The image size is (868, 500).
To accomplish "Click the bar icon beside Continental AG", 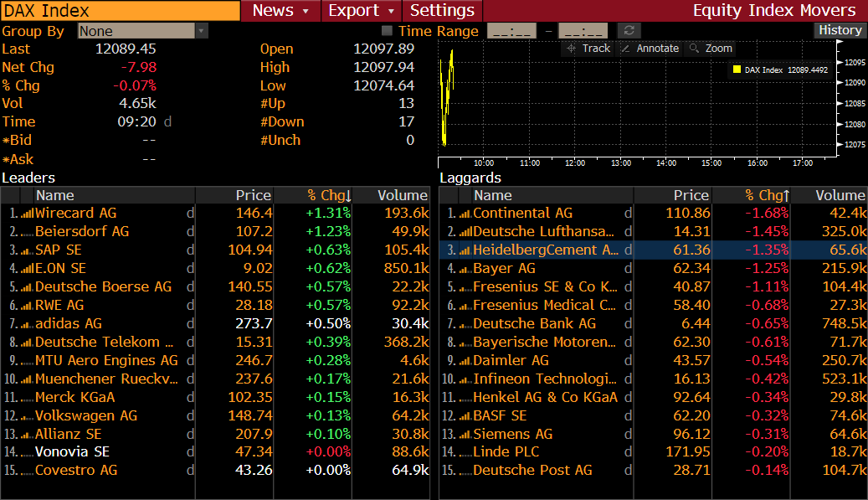I will pos(465,214).
